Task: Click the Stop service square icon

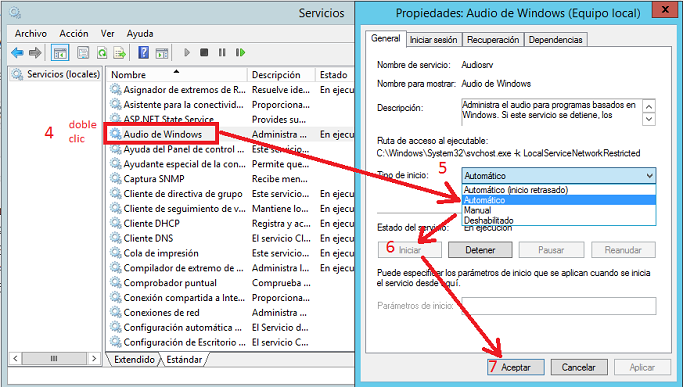Action: [204, 53]
